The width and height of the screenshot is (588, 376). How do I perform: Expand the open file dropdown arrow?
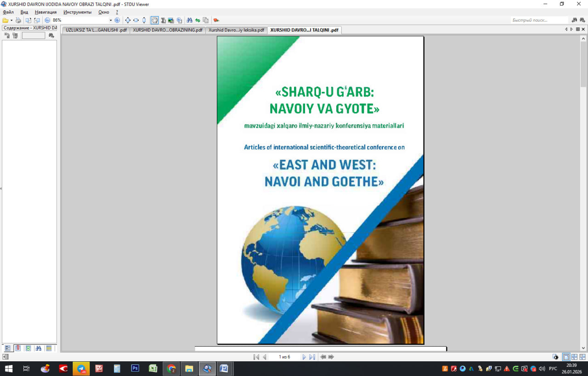pos(11,20)
